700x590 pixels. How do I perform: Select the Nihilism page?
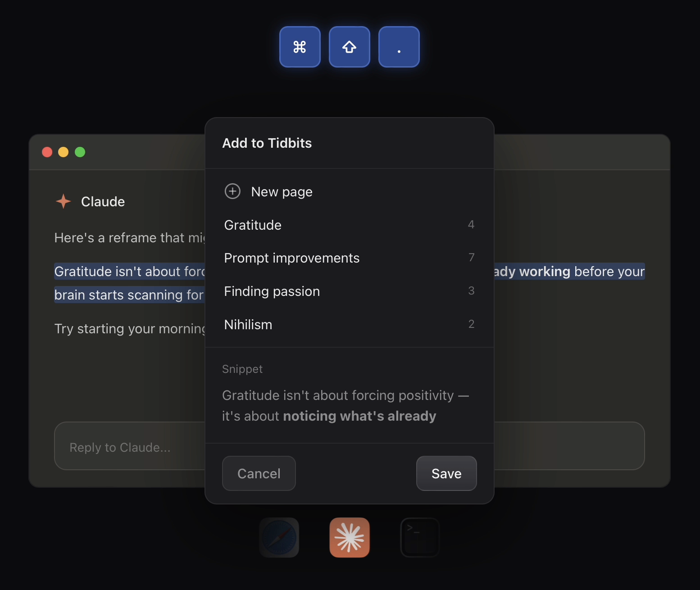click(x=350, y=325)
